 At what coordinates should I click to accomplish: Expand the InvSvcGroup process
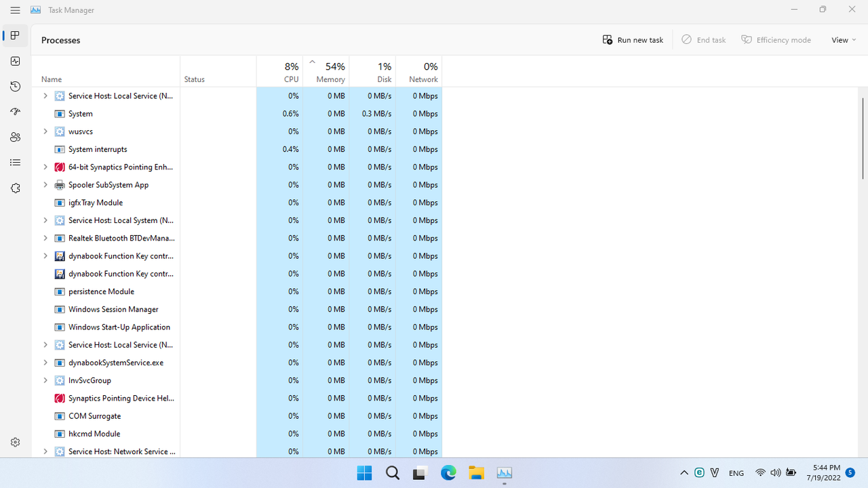tap(45, 380)
